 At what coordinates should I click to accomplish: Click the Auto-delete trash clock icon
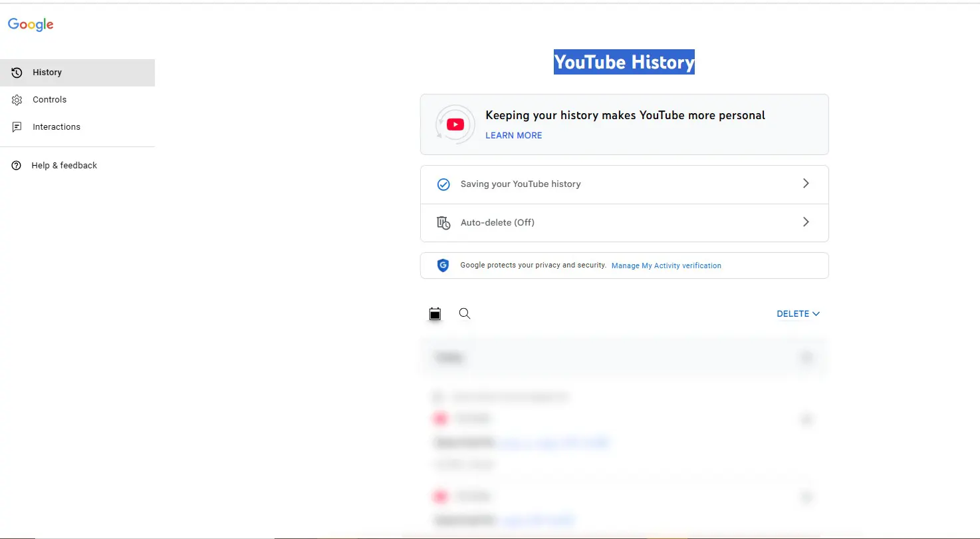tap(443, 222)
